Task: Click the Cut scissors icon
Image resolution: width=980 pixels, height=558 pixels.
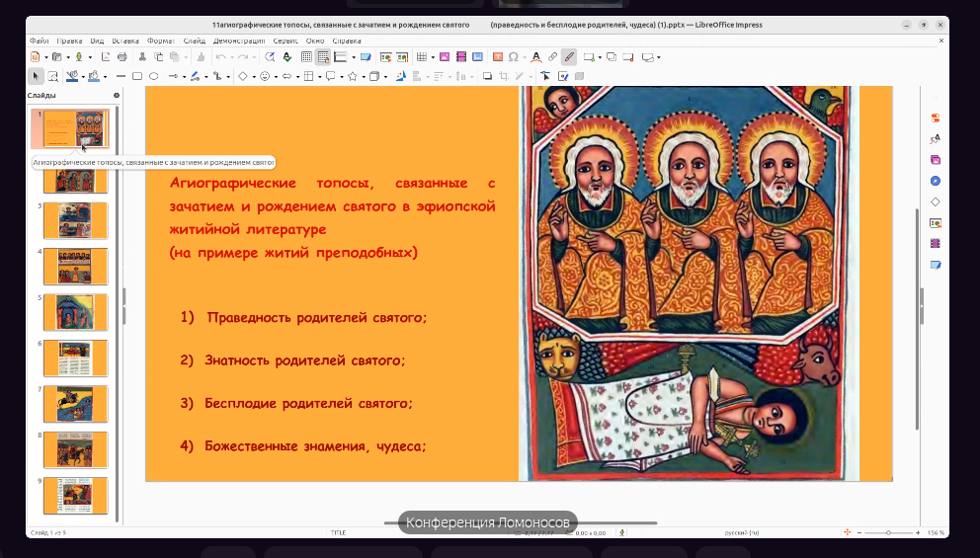Action: (142, 57)
